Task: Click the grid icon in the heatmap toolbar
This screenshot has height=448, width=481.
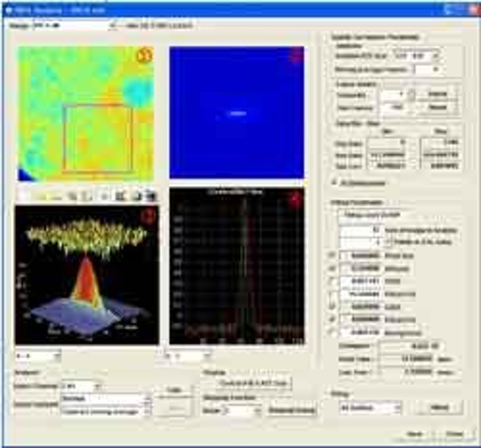Action: point(119,196)
